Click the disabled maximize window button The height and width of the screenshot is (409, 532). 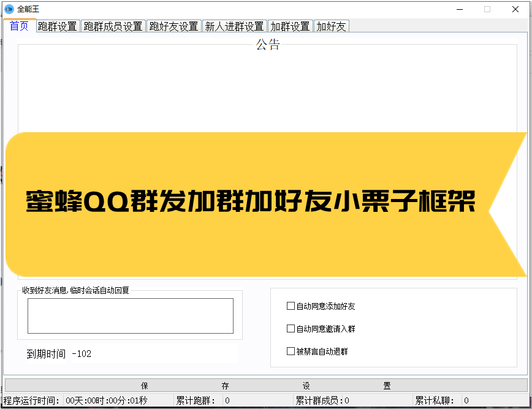[487, 9]
